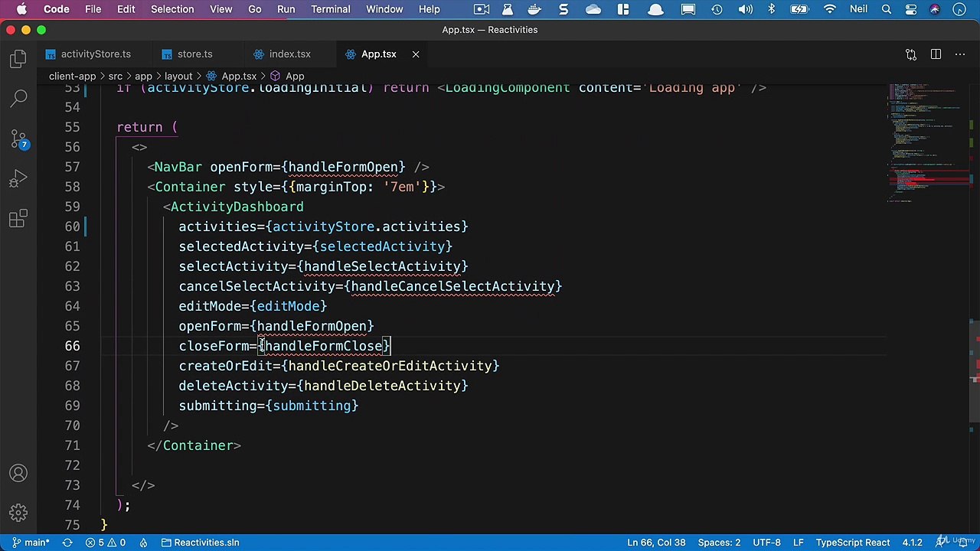This screenshot has width=980, height=551.
Task: Open the Explorer view in activity bar
Action: tap(18, 59)
